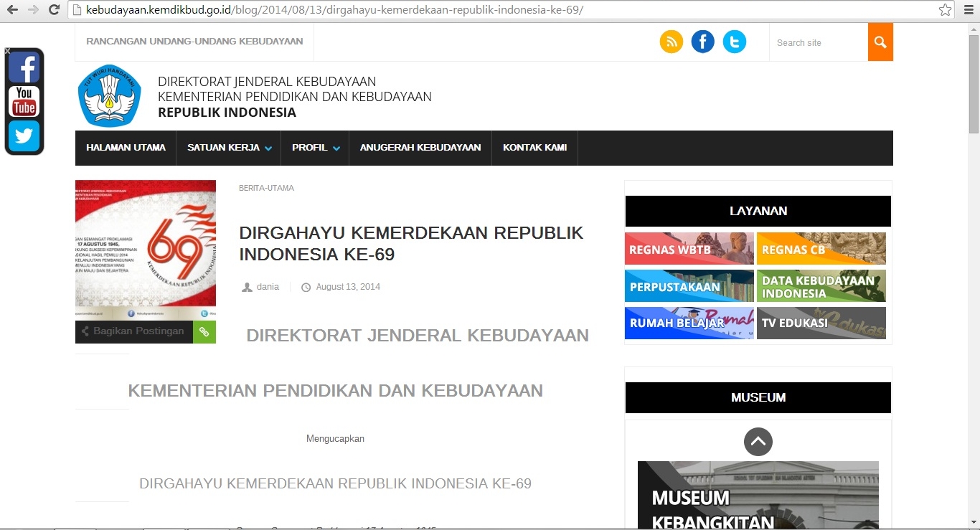Open the Regnas WBTB service banner
The image size is (980, 530).
coord(689,249)
